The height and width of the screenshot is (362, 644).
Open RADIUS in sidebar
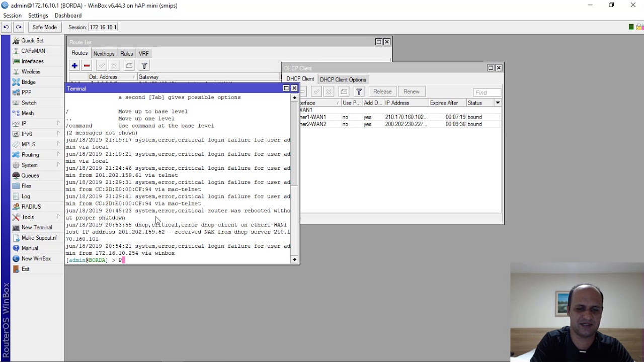point(31,207)
